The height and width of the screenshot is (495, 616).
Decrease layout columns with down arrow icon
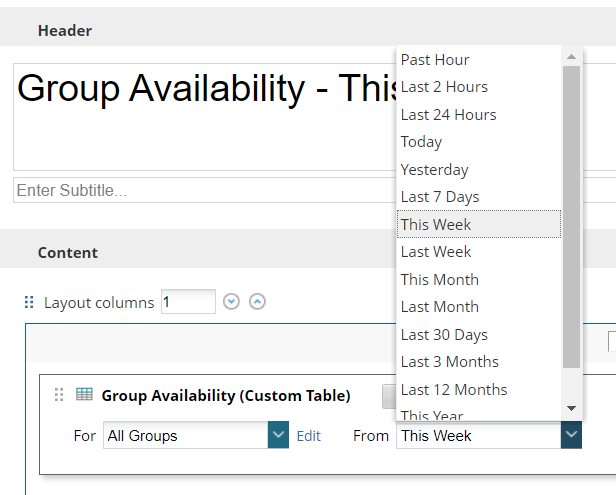[232, 302]
